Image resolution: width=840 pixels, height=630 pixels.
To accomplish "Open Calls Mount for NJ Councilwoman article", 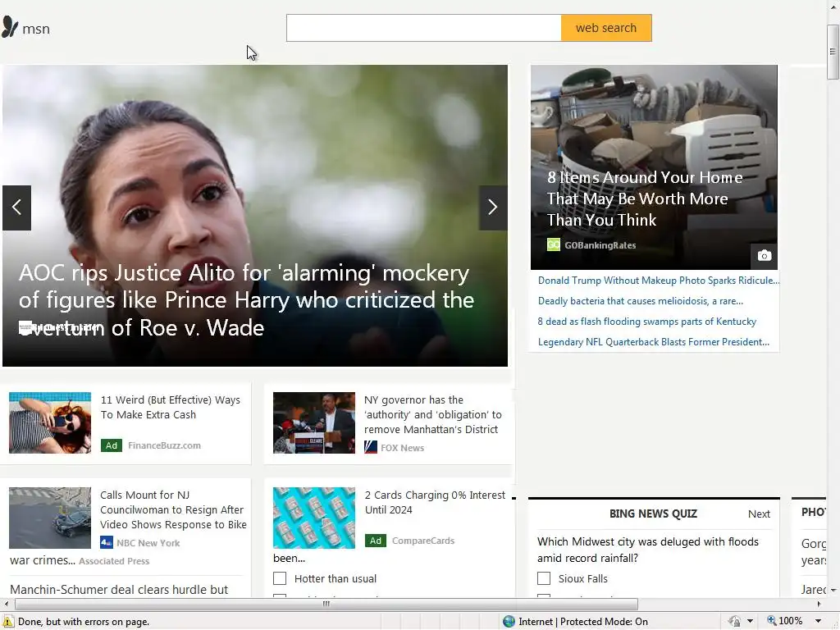I will [173, 509].
